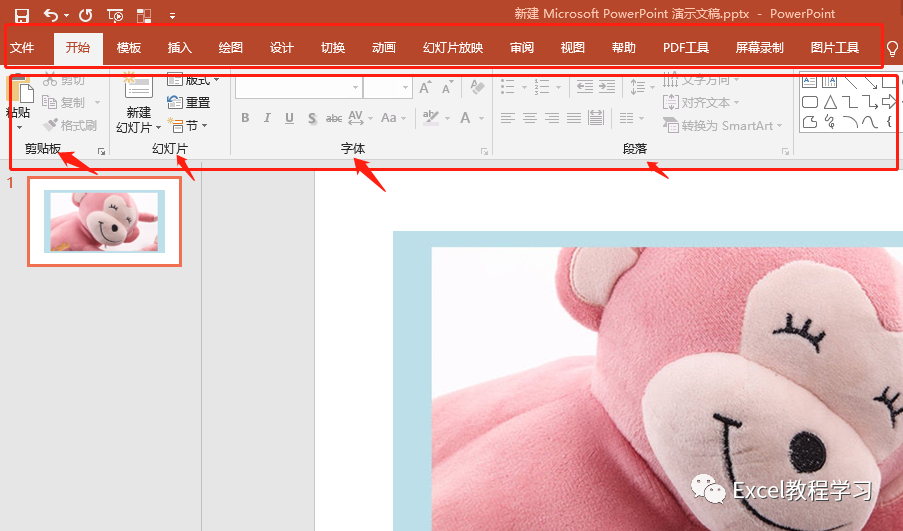Select the rounded rectangle shape
Image resolution: width=903 pixels, height=531 pixels.
[810, 103]
